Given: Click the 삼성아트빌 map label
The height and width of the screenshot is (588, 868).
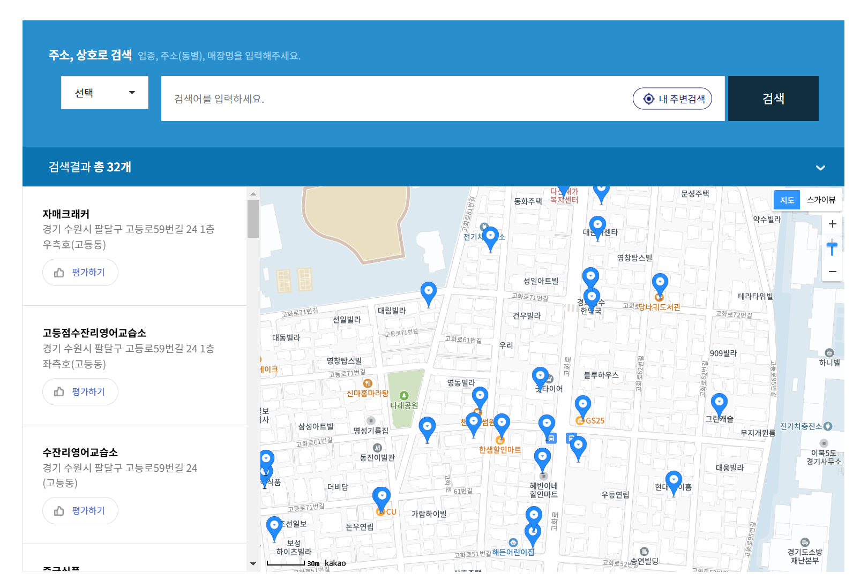Looking at the screenshot, I should tap(316, 427).
